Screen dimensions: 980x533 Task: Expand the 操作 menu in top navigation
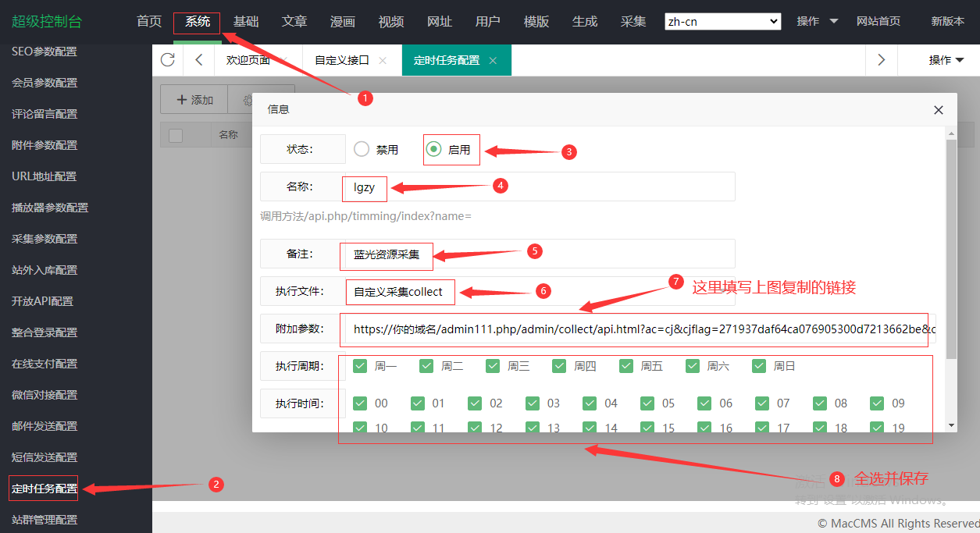point(817,22)
